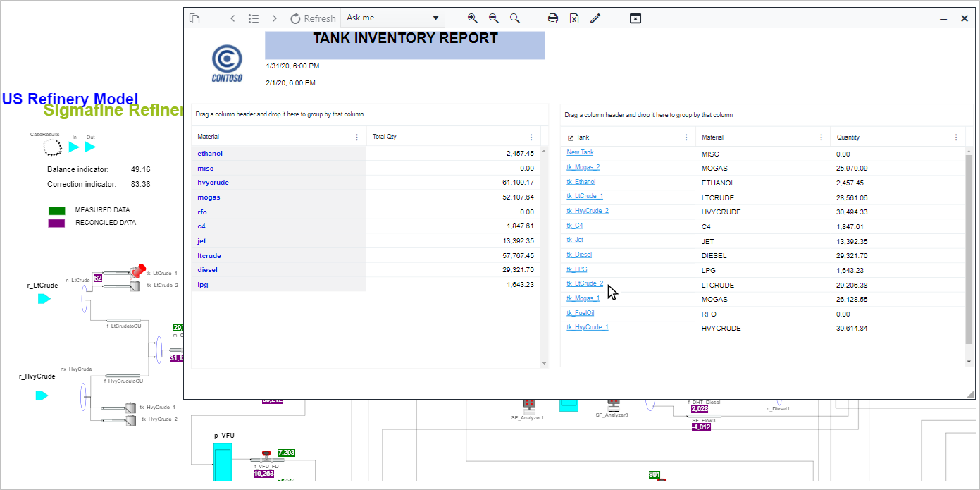Image resolution: width=980 pixels, height=490 pixels.
Task: Open Material column options menu in left grid
Action: [356, 137]
